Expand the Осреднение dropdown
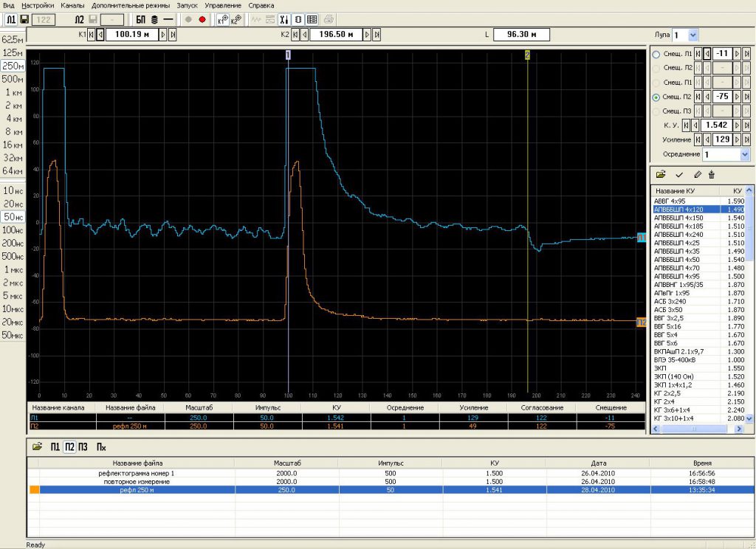The width and height of the screenshot is (756, 549). tap(745, 154)
